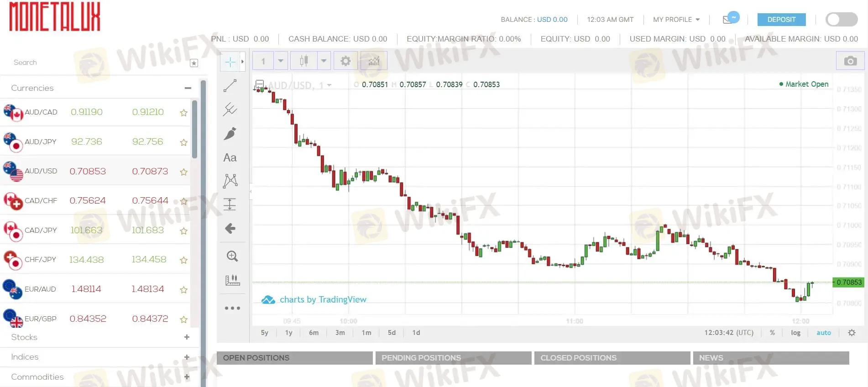This screenshot has width=868, height=387.
Task: Select the brush drawing tool
Action: [230, 133]
